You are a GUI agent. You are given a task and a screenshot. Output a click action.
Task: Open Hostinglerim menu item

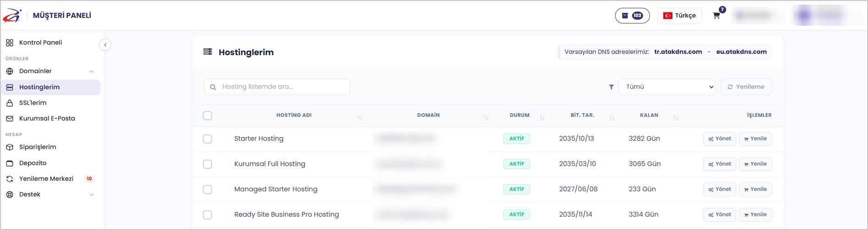click(50, 87)
